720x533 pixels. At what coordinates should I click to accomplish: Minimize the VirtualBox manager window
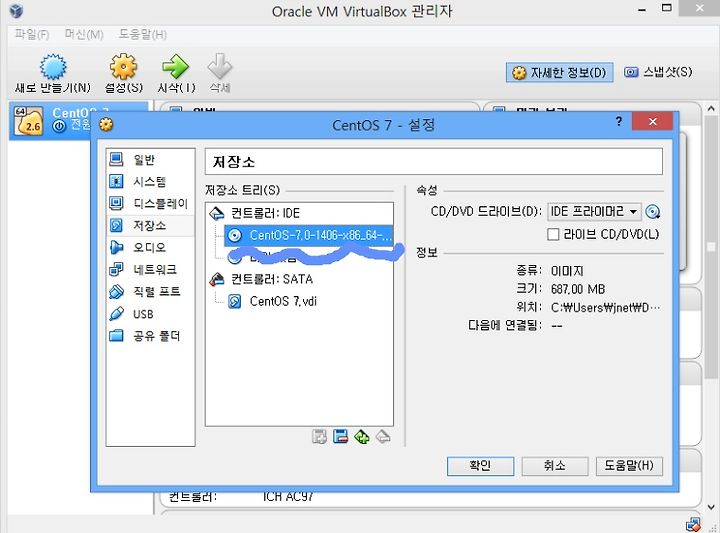[x=642, y=9]
